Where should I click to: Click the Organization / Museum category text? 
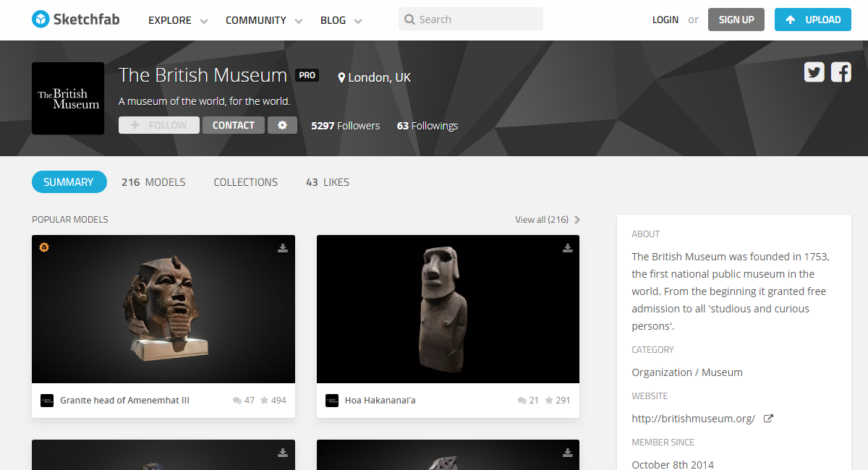point(687,372)
